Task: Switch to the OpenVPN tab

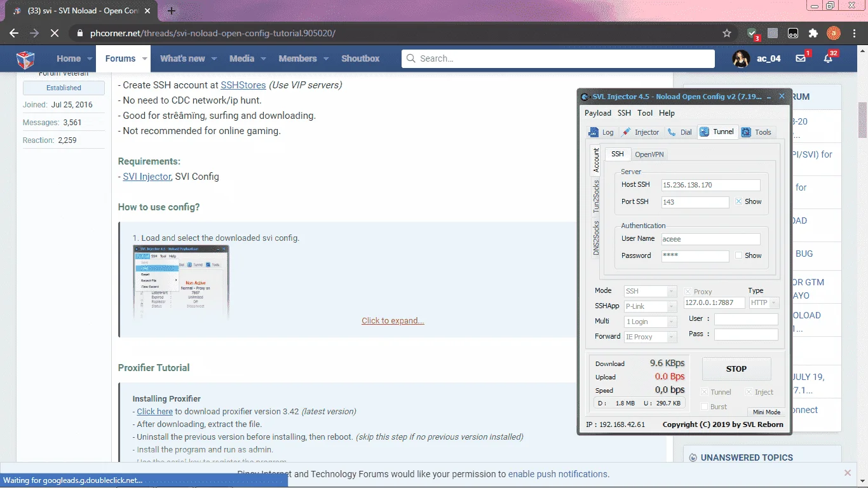Action: coord(650,154)
